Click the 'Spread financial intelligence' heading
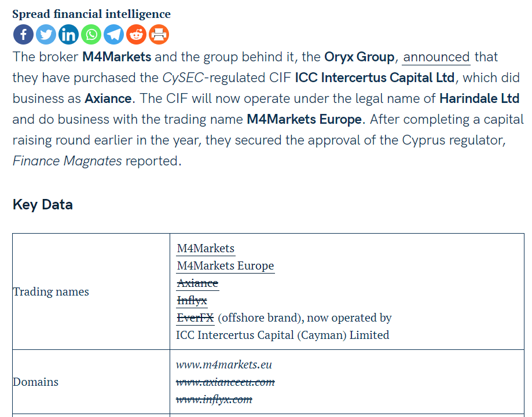Screen dimensions: 532x417 coord(91,14)
